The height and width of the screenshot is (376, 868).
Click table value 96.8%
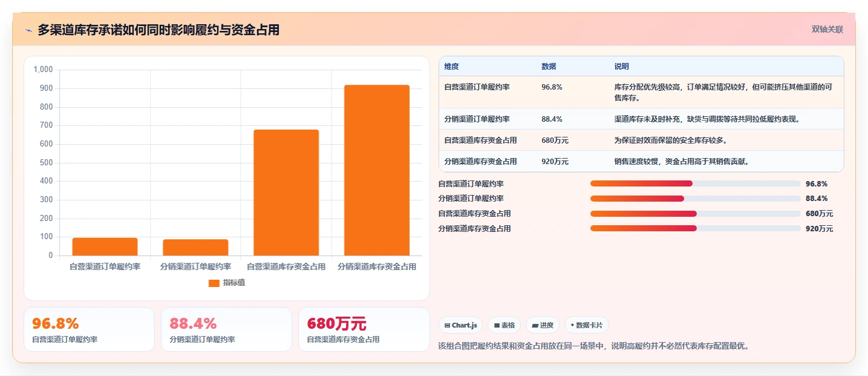[x=552, y=87]
